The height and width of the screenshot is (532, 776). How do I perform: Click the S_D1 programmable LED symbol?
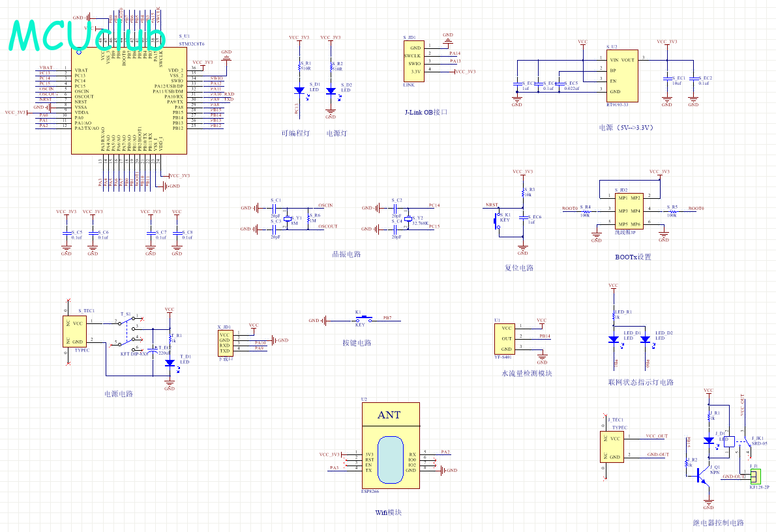(x=299, y=91)
